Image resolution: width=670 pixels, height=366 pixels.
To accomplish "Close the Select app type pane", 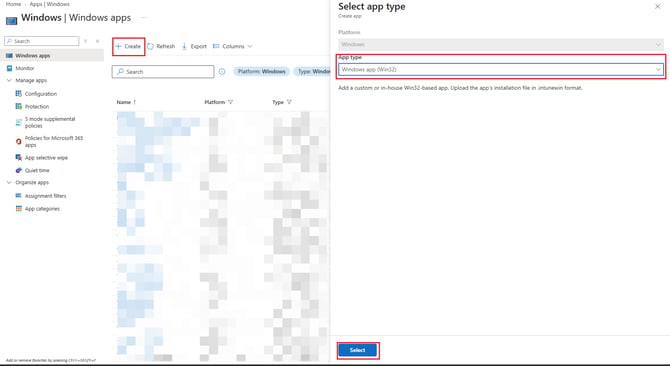I will (657, 6).
